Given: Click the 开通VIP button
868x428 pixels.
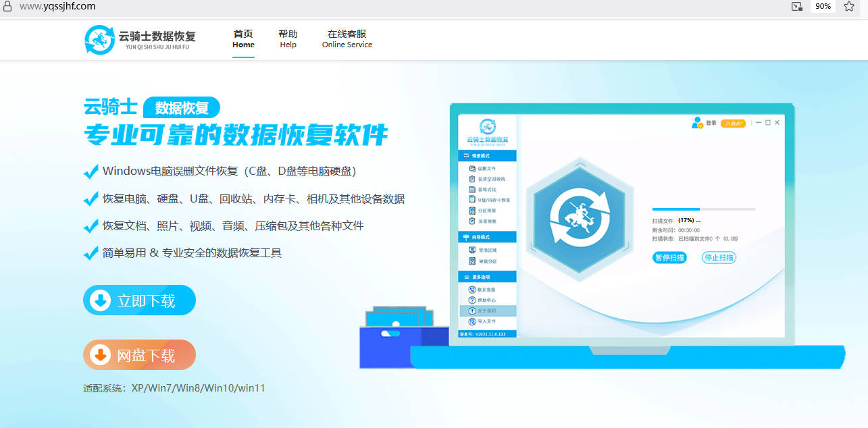Looking at the screenshot, I should pos(733,124).
